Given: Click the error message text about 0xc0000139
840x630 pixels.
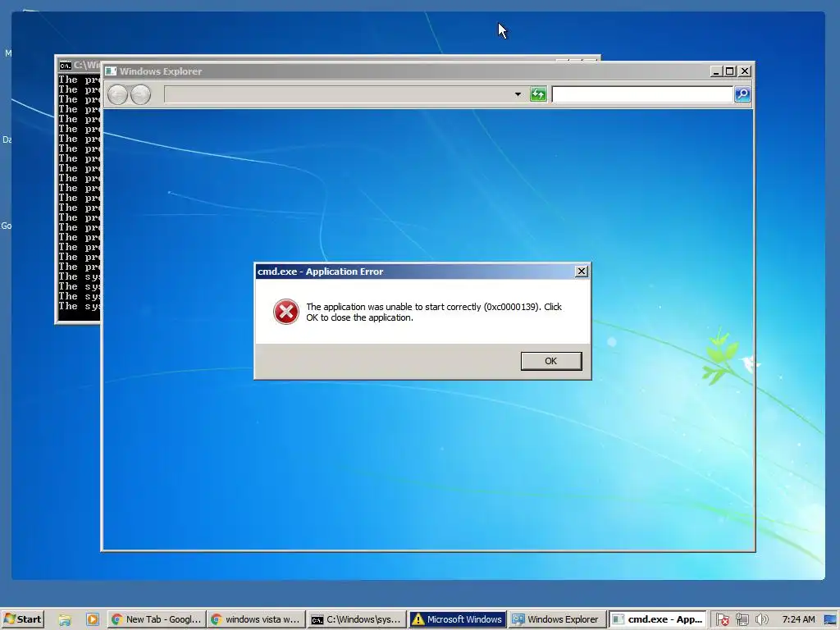Looking at the screenshot, I should (434, 312).
